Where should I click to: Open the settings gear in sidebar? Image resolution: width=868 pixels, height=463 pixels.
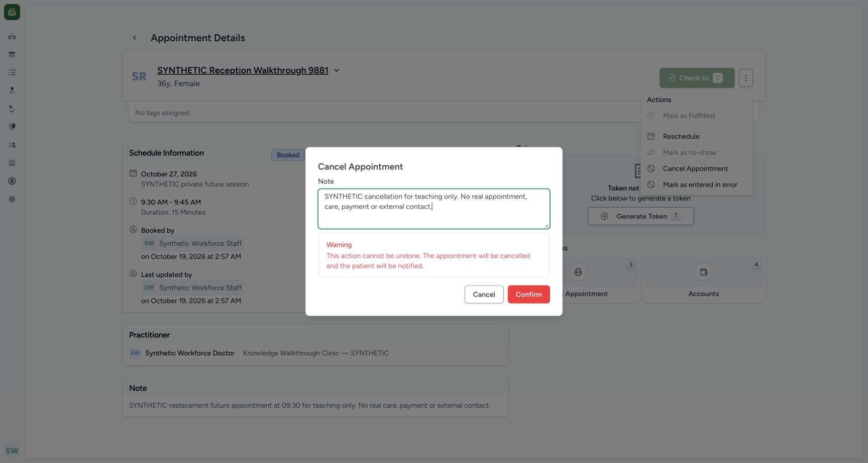[12, 199]
